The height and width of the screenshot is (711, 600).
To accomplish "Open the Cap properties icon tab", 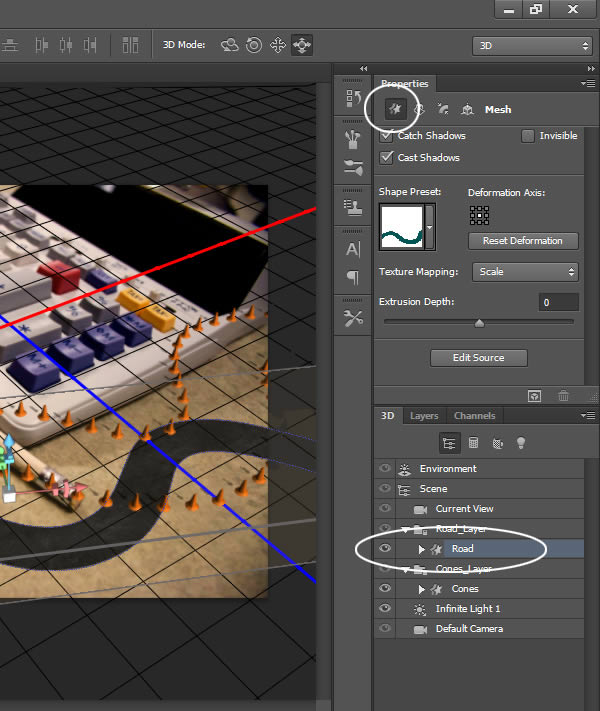I will click(x=443, y=109).
